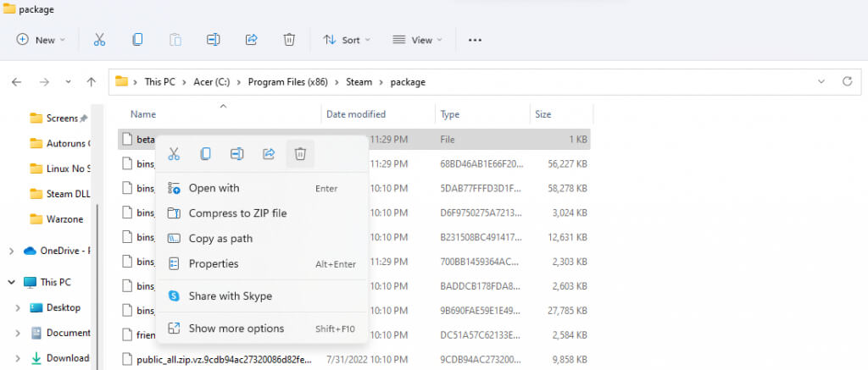Expand address bar history dropdown
This screenshot has height=370, width=868.
821,82
